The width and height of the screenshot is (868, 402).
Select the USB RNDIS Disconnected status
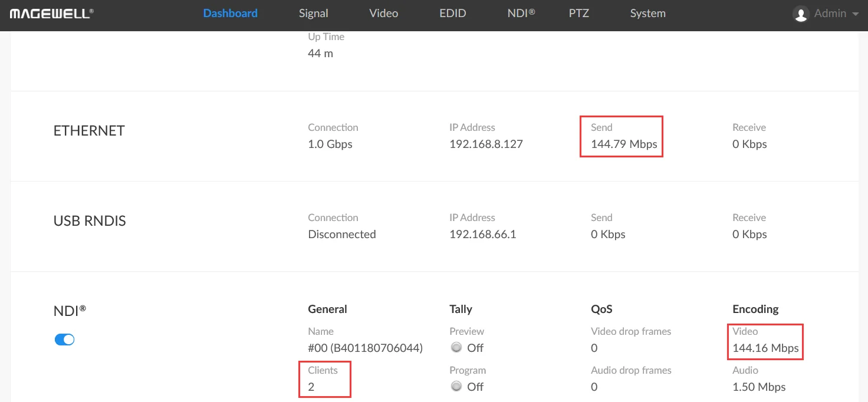[342, 235]
